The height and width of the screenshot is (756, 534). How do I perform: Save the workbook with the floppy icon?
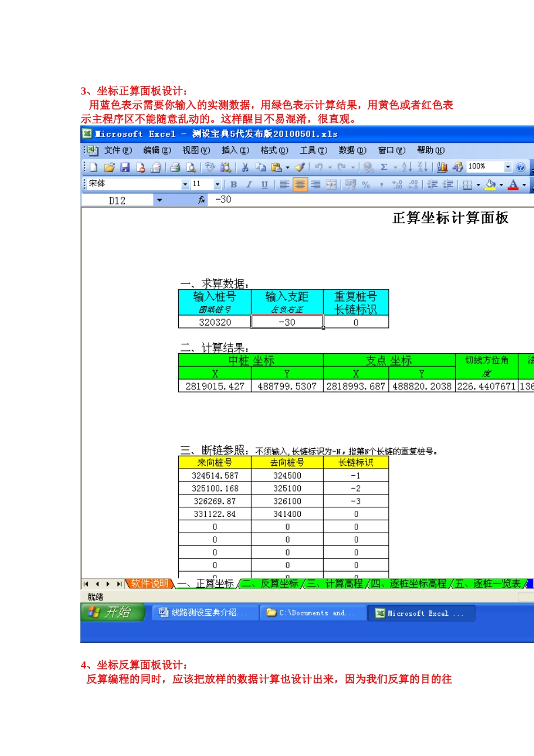(125, 167)
